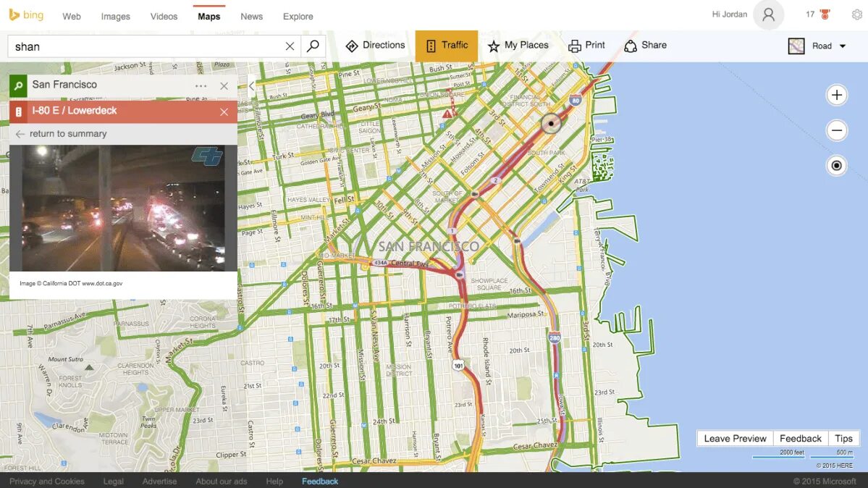Click the US 101 highway shield
This screenshot has width=868, height=488.
coord(458,365)
